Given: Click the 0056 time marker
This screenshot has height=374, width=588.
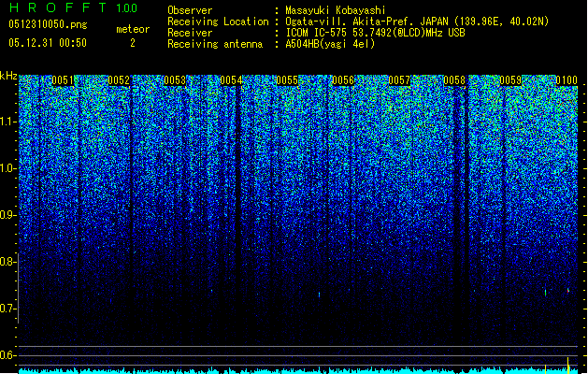Looking at the screenshot, I should (x=343, y=80).
